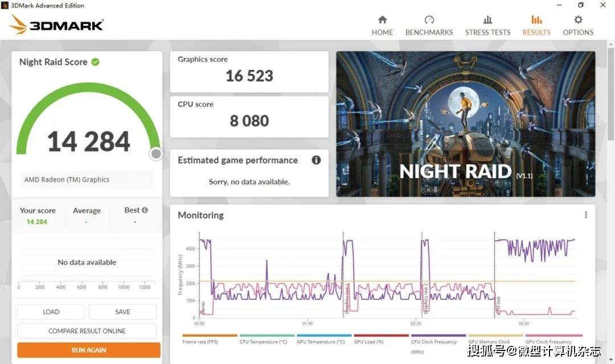Click the AMD Radeon (TM) Graphics label

67,180
